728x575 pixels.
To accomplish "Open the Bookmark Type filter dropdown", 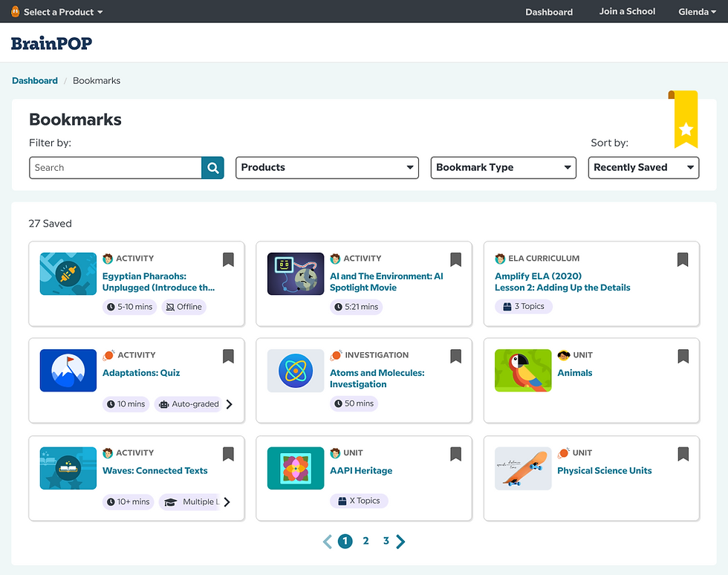I will [504, 168].
